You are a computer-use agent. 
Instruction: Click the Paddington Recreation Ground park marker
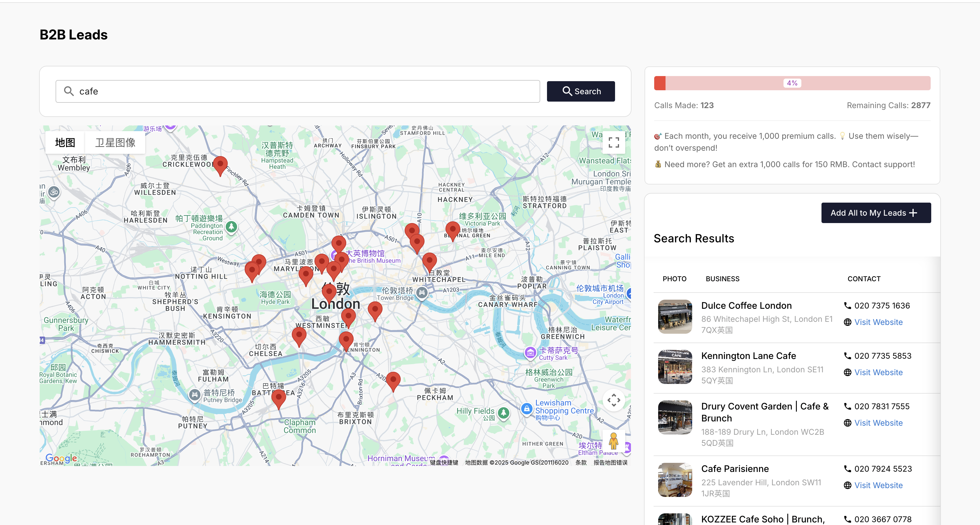point(231,227)
